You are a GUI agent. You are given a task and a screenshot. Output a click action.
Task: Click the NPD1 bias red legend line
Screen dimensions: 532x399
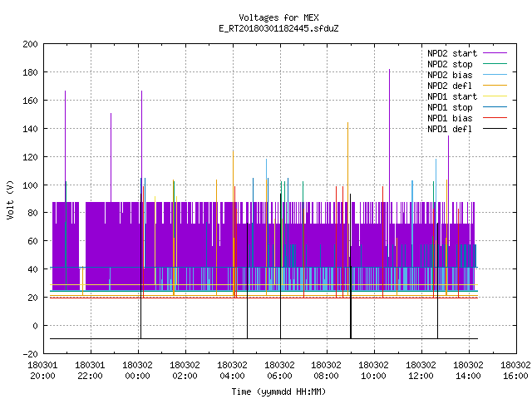point(495,118)
